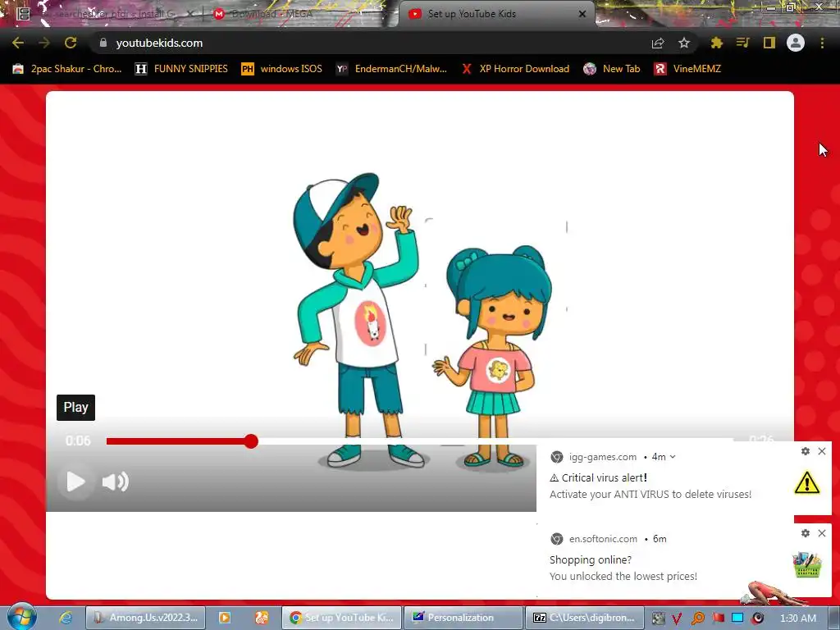Launch Internet Explorer from the taskbar
The width and height of the screenshot is (840, 630).
(66, 618)
